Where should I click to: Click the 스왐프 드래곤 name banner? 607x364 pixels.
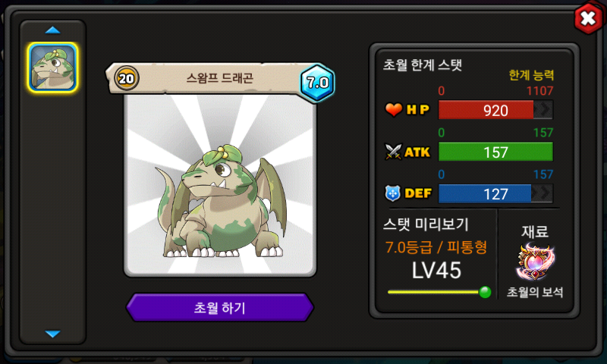(x=220, y=78)
